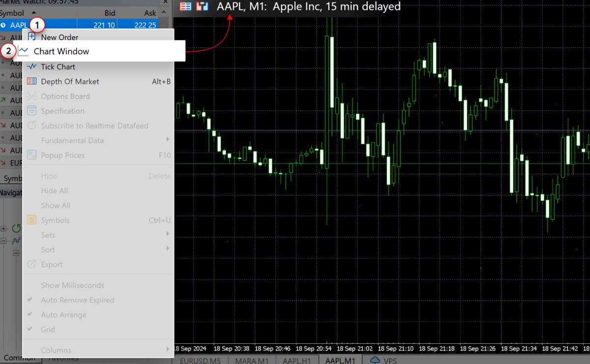Click the AAPL ask price 222.25

[x=145, y=25]
